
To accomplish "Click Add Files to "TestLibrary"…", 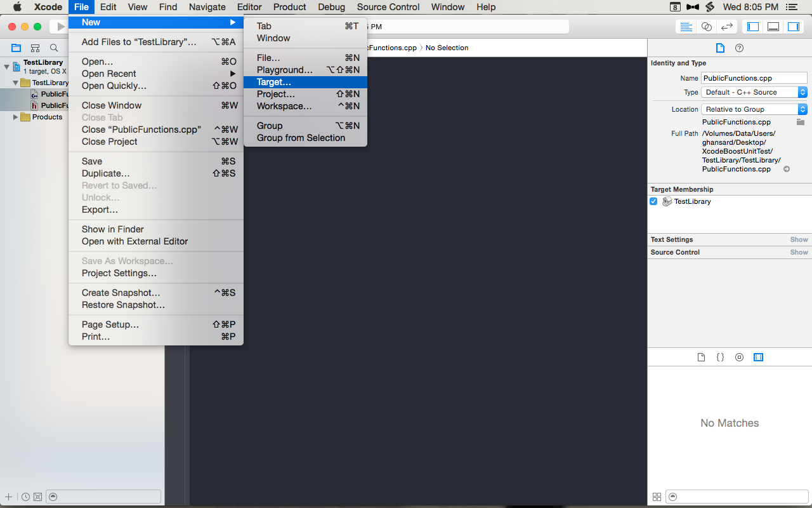I will click(x=156, y=42).
